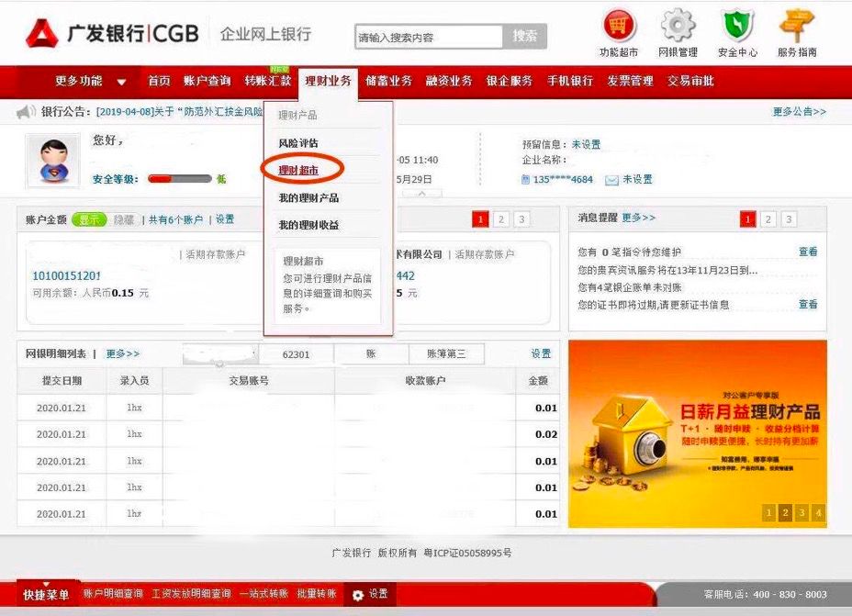The height and width of the screenshot is (616, 852).
Task: Open the 转账汇款 menu
Action: point(268,81)
